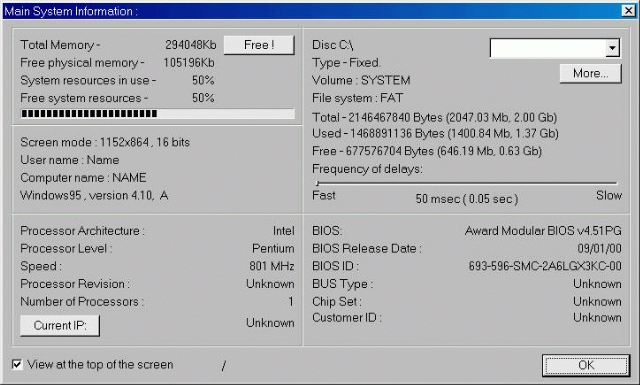640x385 pixels.
Task: Click the BUS Type : label
Action: click(342, 284)
